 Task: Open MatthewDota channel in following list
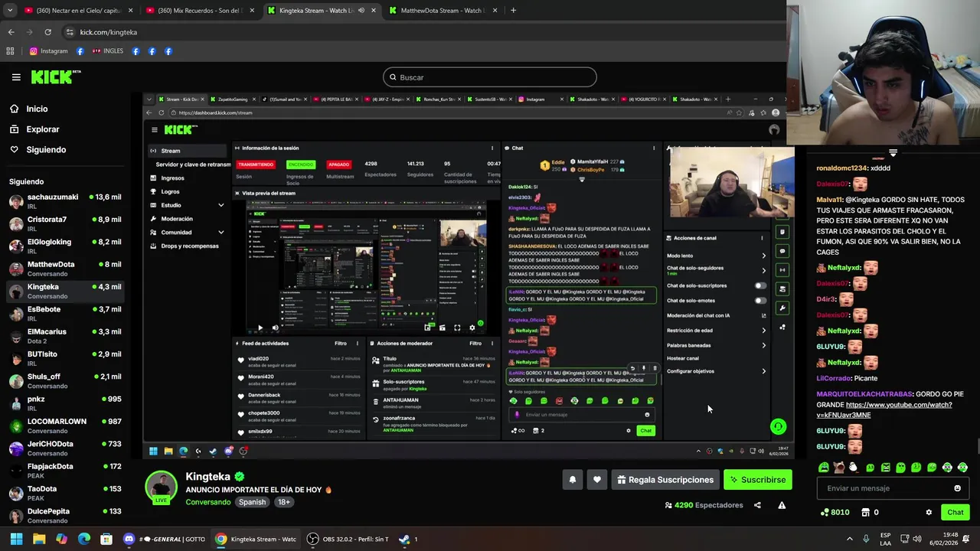(x=65, y=268)
